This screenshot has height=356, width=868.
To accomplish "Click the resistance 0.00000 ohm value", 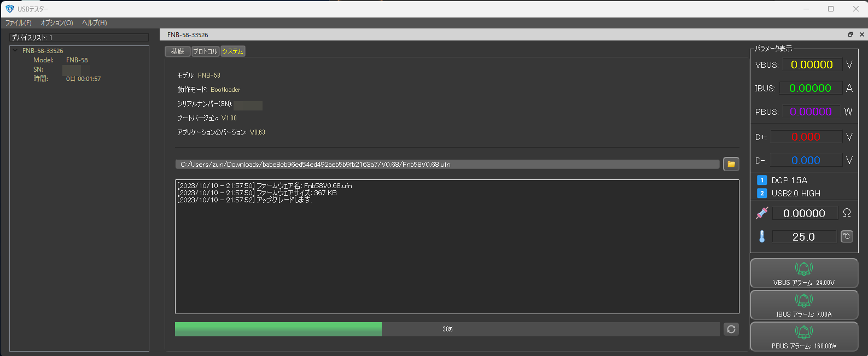I will click(x=805, y=213).
